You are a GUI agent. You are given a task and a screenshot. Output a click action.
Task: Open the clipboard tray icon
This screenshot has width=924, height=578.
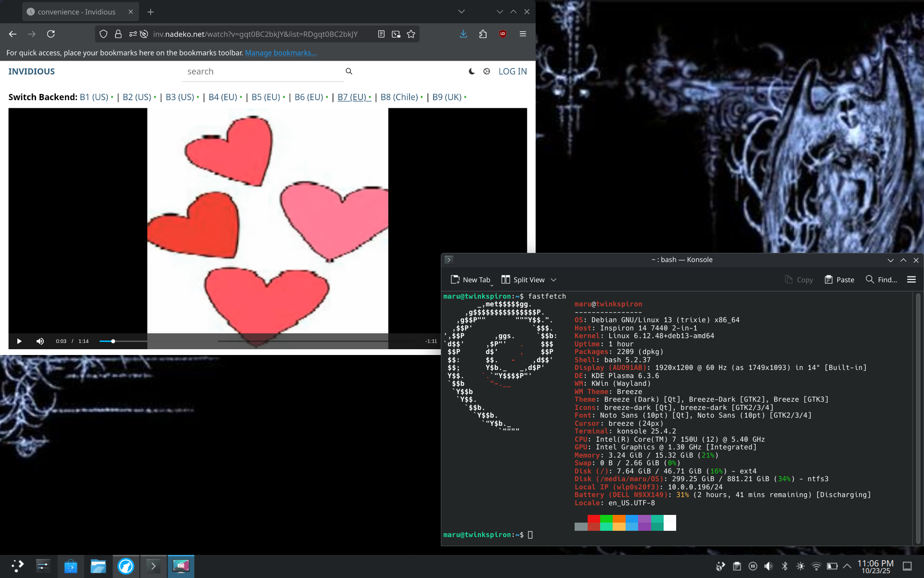point(737,566)
